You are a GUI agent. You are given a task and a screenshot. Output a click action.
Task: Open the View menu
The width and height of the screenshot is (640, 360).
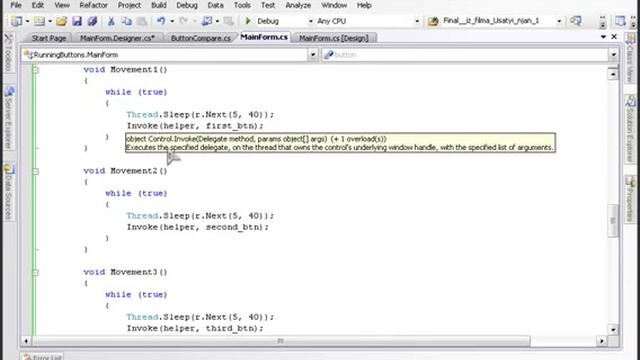point(62,5)
